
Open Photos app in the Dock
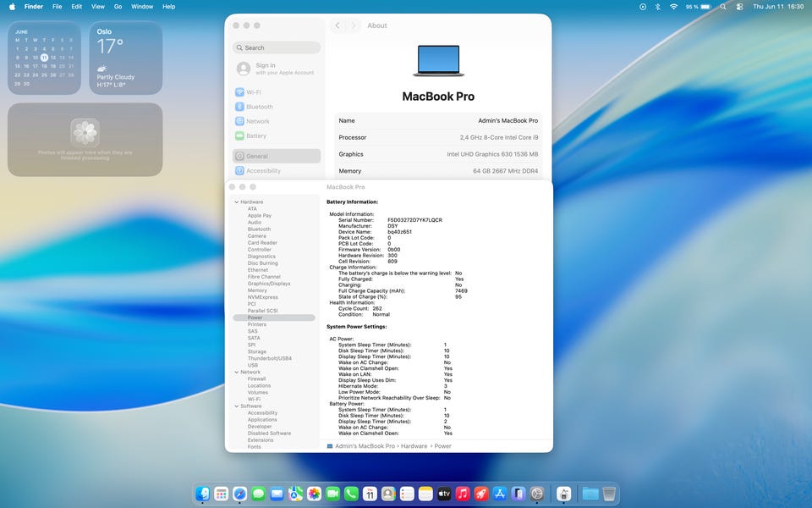(x=315, y=494)
